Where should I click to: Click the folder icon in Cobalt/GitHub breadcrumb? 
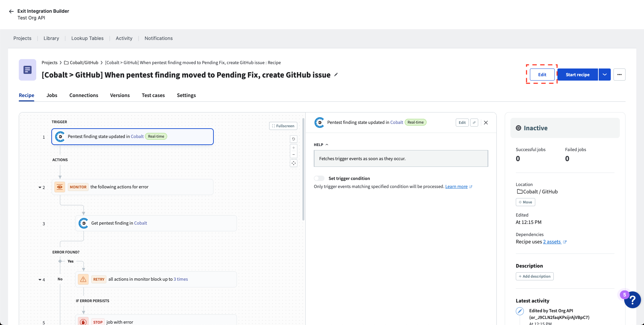tap(66, 63)
